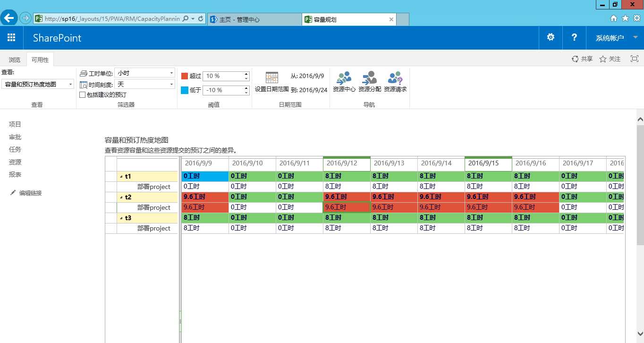
Task: Open the browser home icon
Action: click(614, 18)
